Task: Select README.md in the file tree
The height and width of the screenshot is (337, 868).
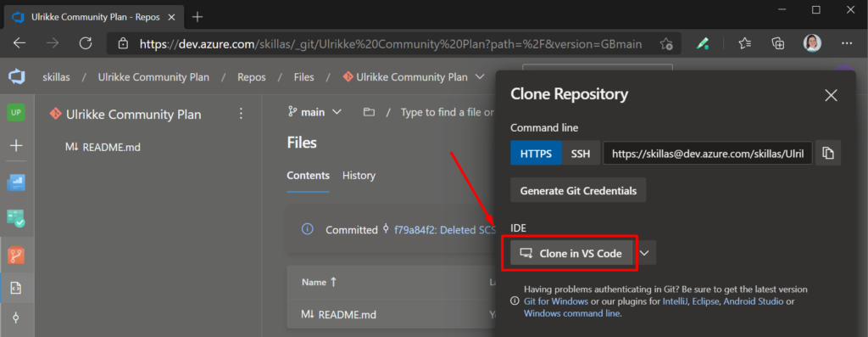Action: point(103,147)
